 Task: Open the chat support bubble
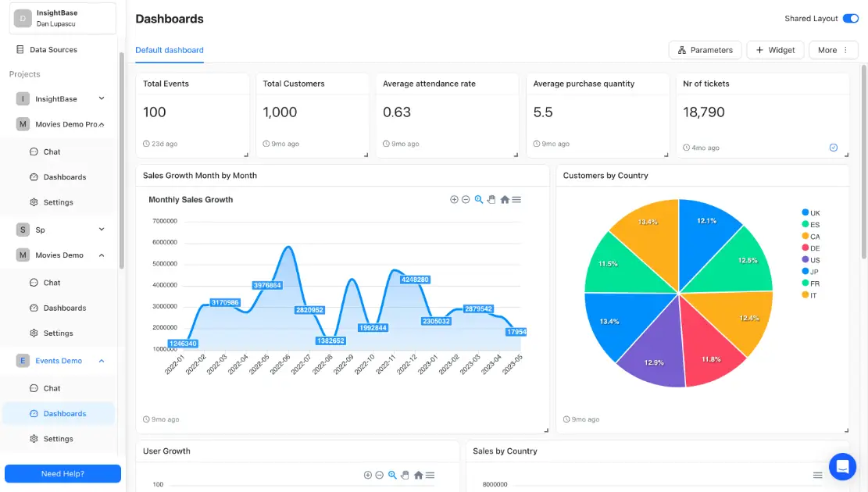[843, 466]
